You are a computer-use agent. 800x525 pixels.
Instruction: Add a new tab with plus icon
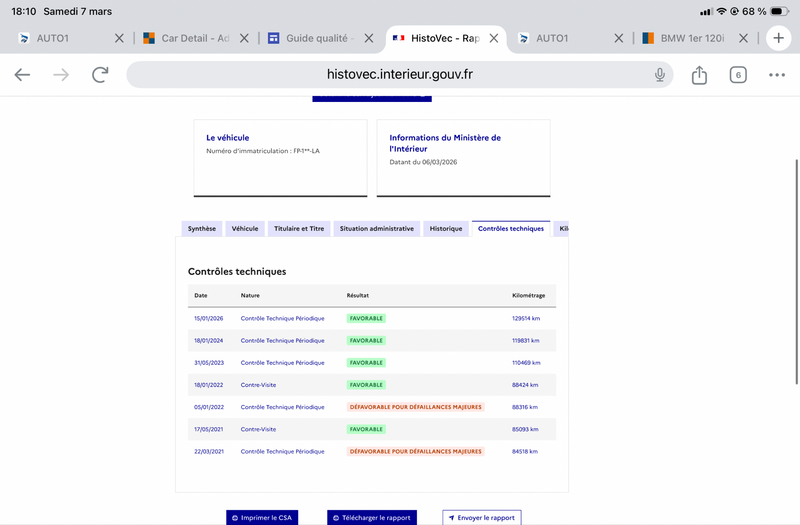tap(778, 38)
